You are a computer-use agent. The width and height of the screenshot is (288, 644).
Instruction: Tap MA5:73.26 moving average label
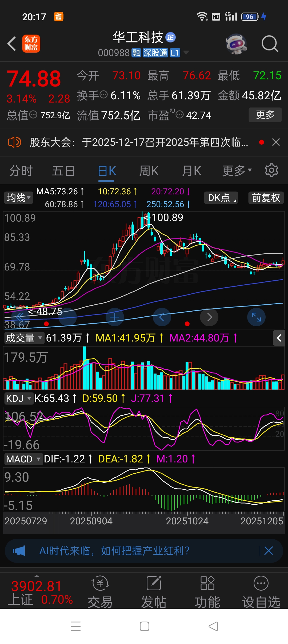60,191
